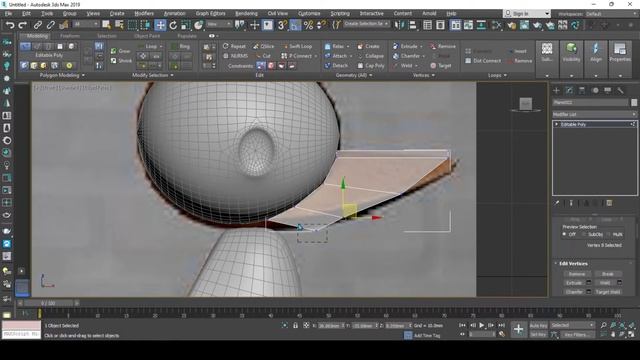640x360 pixels.
Task: Select the Select and Move tool
Action: click(160, 25)
